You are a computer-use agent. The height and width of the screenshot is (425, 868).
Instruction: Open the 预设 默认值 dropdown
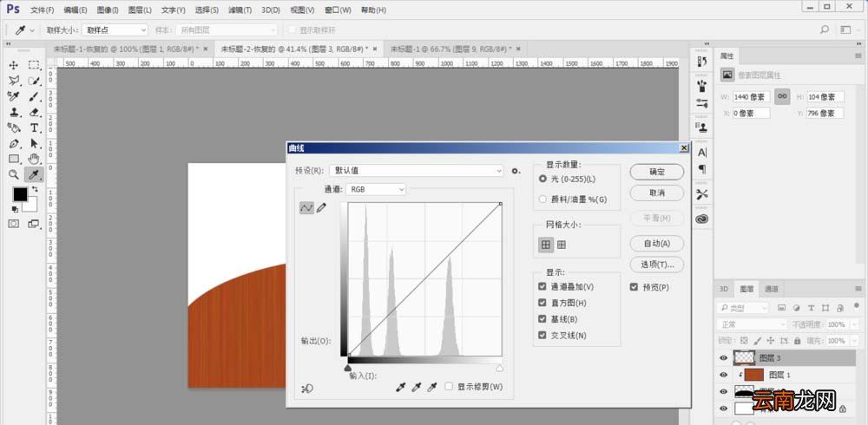[x=417, y=171]
